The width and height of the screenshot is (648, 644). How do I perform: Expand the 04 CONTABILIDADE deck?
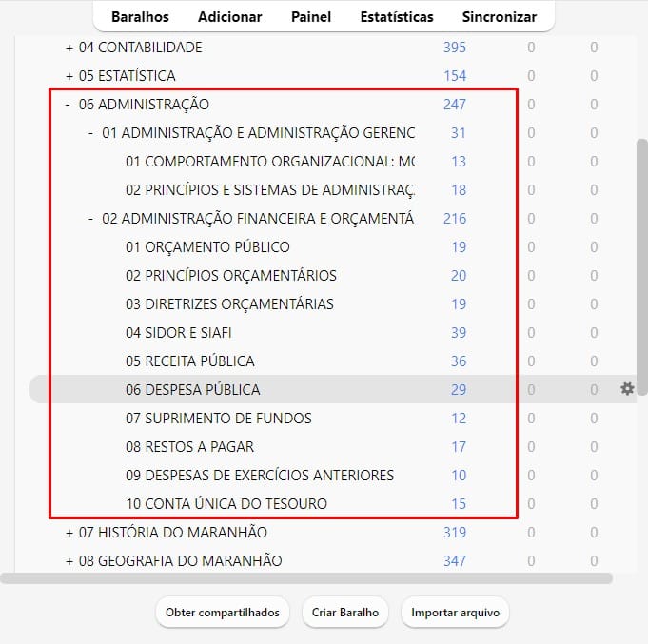(x=69, y=48)
